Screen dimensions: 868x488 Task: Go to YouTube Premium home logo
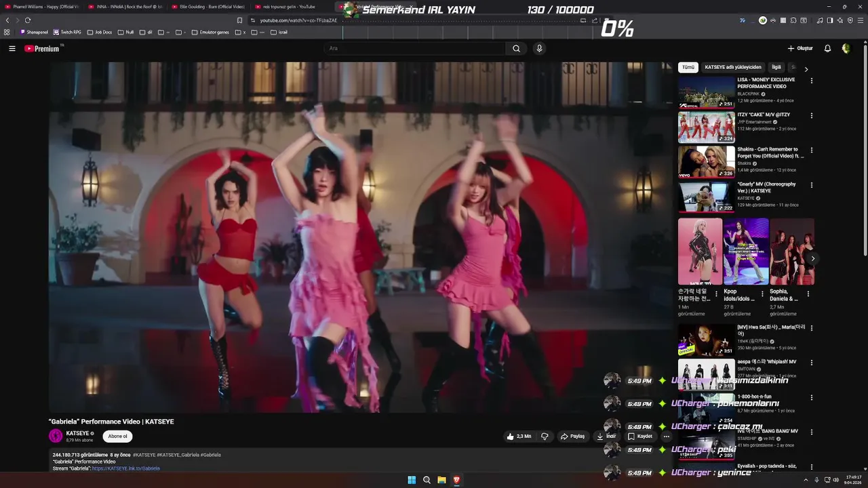(42, 48)
